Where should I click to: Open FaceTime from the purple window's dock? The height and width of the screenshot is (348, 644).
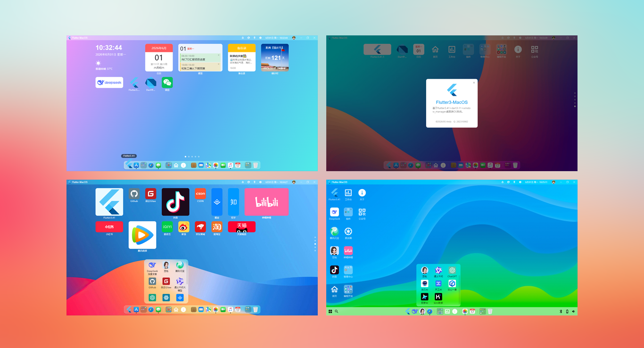(223, 165)
